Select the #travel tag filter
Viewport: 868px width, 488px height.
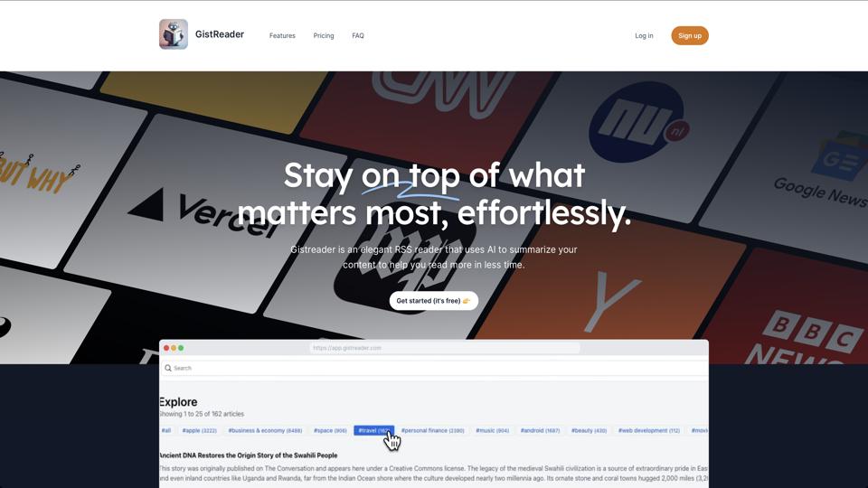374,430
